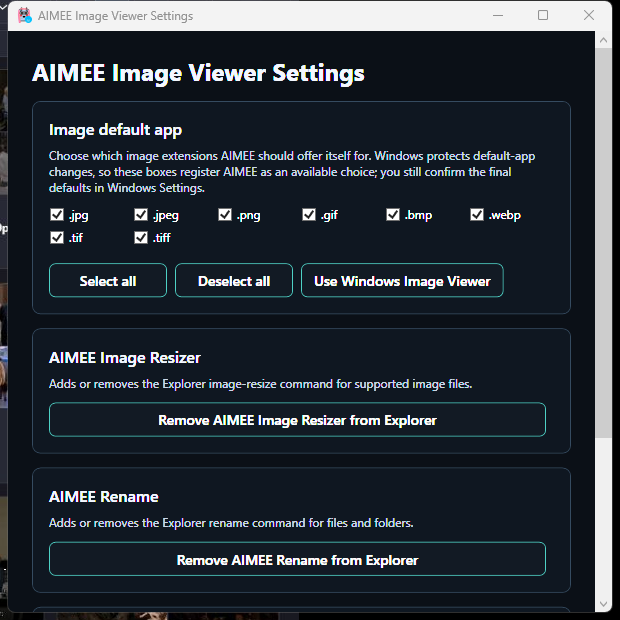The width and height of the screenshot is (620, 620).
Task: Maximize the AIMEE settings window
Action: 543,16
